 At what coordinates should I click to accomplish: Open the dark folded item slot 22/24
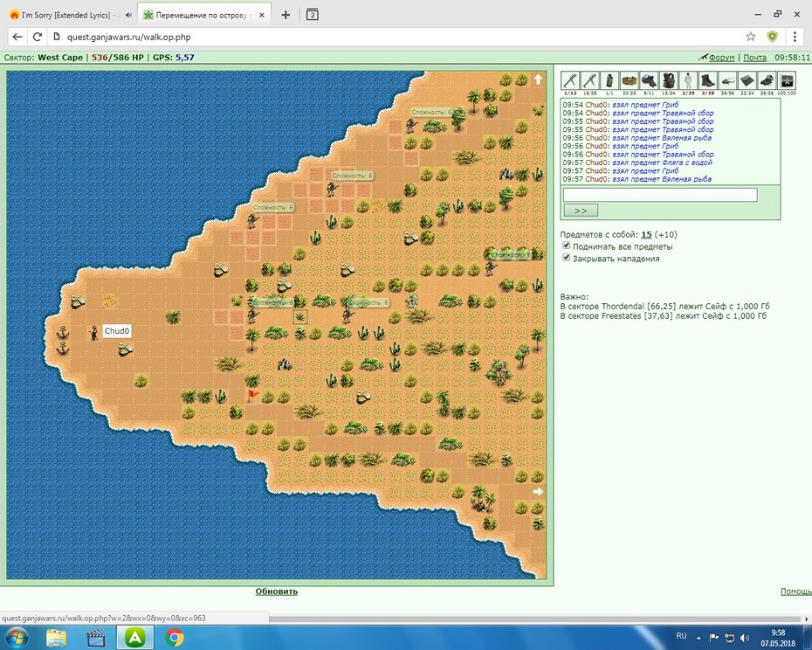pyautogui.click(x=747, y=81)
